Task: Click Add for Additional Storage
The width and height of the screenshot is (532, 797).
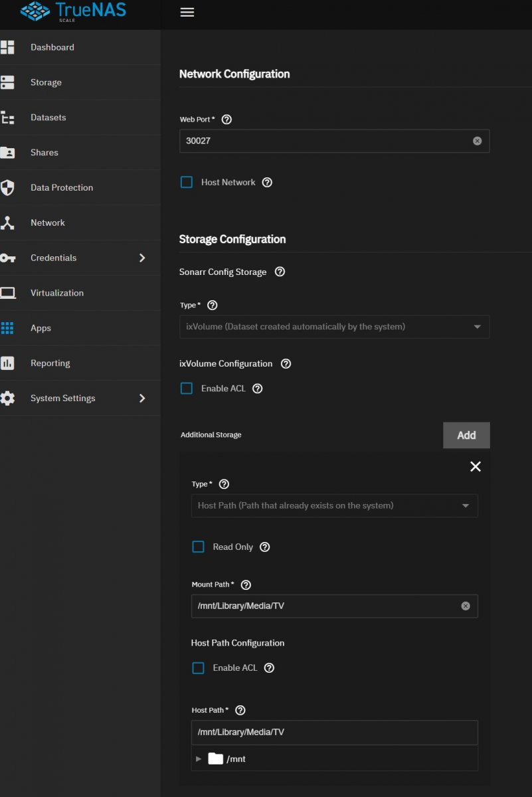Action: pos(466,435)
